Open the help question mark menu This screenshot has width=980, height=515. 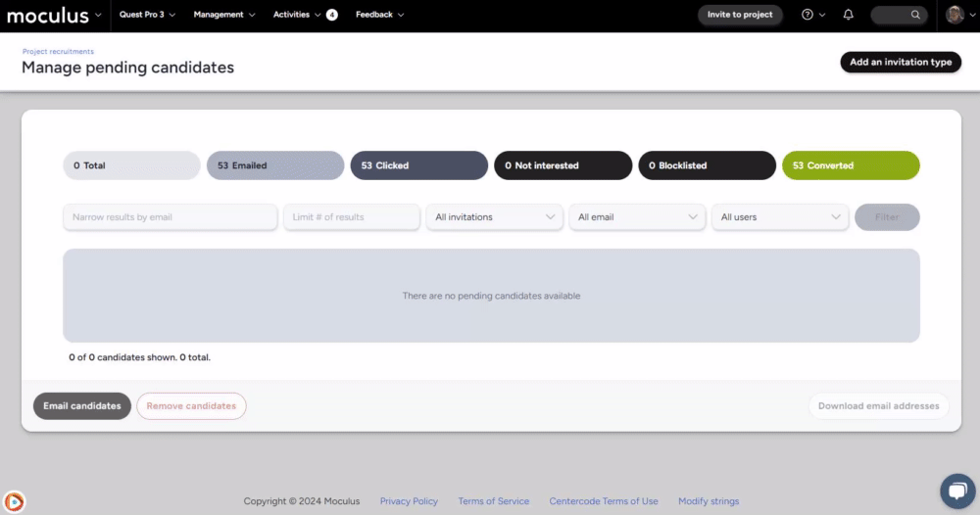point(808,15)
